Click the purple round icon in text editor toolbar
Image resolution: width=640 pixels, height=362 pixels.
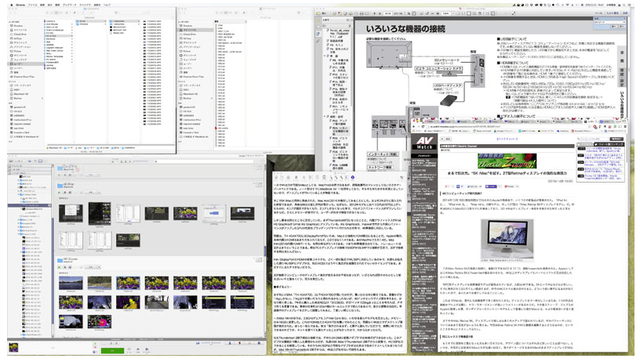click(x=352, y=178)
